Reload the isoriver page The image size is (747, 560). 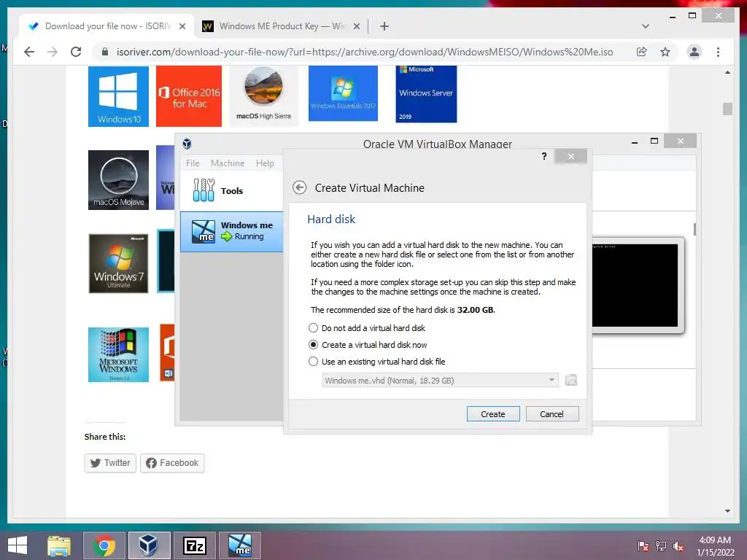pyautogui.click(x=76, y=52)
